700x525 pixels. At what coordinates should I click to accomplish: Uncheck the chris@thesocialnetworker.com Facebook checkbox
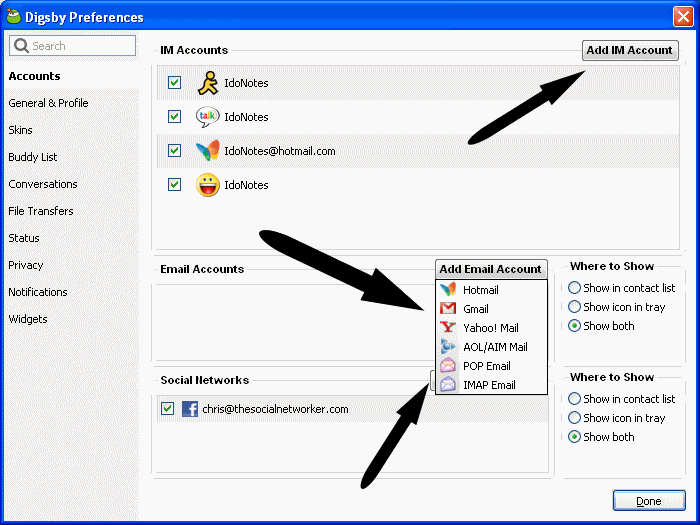coord(167,408)
